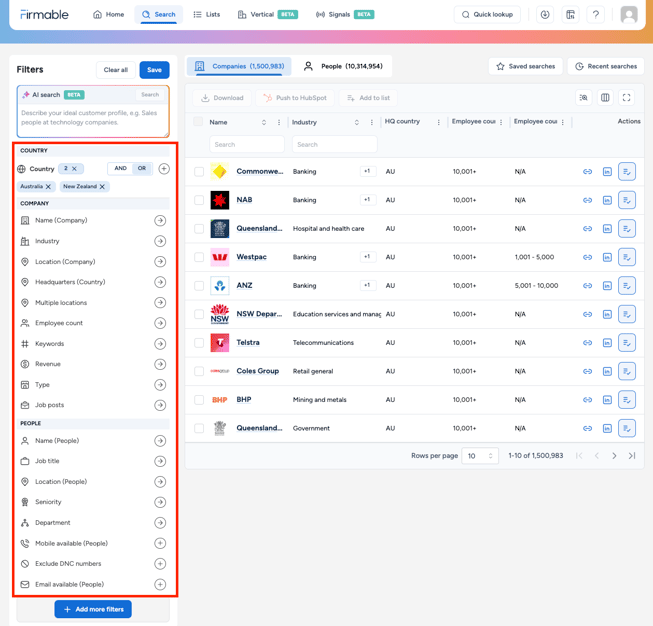The width and height of the screenshot is (653, 626).
Task: Check the Commonwealth Bank row checkbox
Action: 199,172
